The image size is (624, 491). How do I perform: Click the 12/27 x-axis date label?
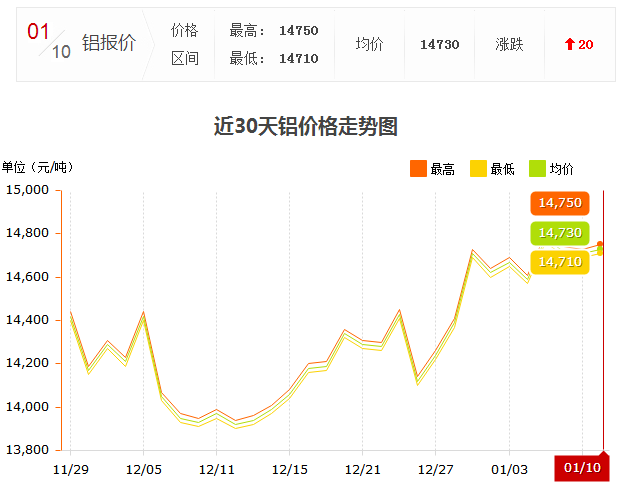tap(436, 467)
